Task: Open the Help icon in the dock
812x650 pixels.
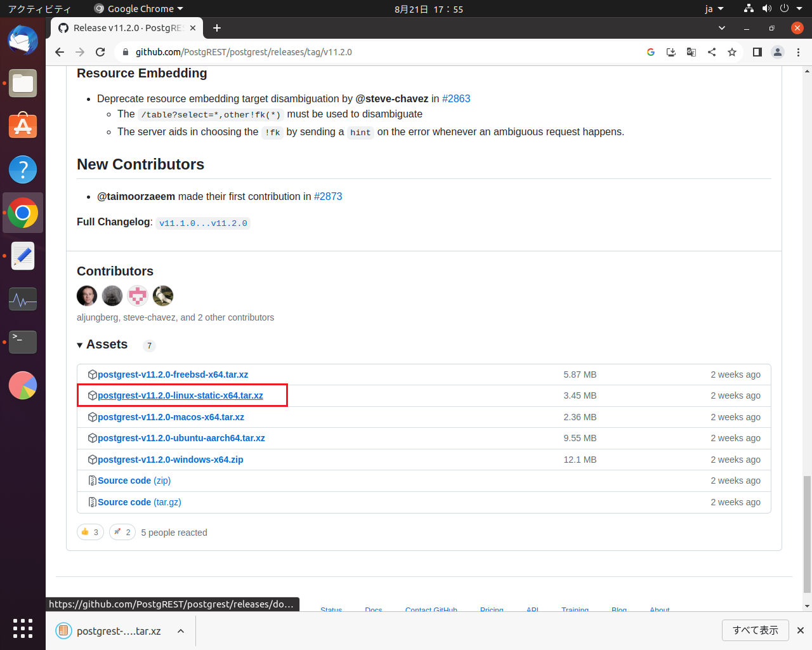Action: click(23, 169)
